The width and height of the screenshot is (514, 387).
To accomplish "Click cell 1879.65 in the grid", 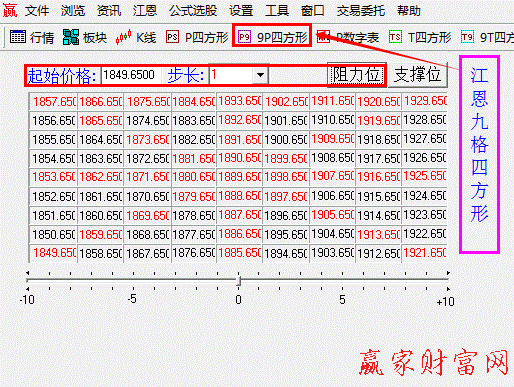I will pos(194,197).
